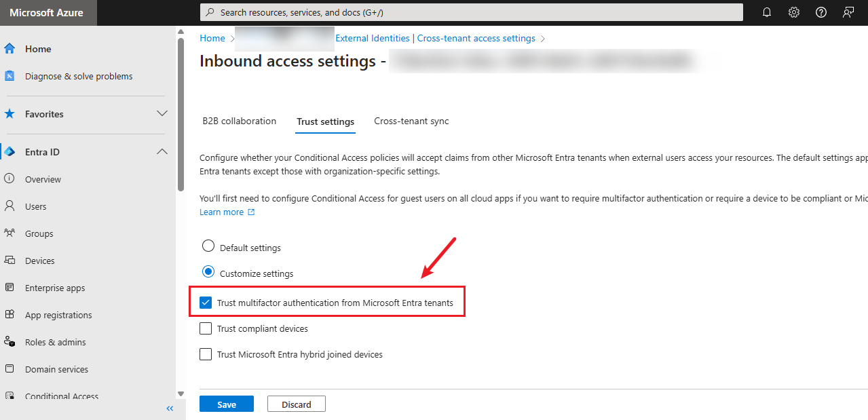
Task: Click the 'Inbound access settings -' heading
Action: (293, 61)
